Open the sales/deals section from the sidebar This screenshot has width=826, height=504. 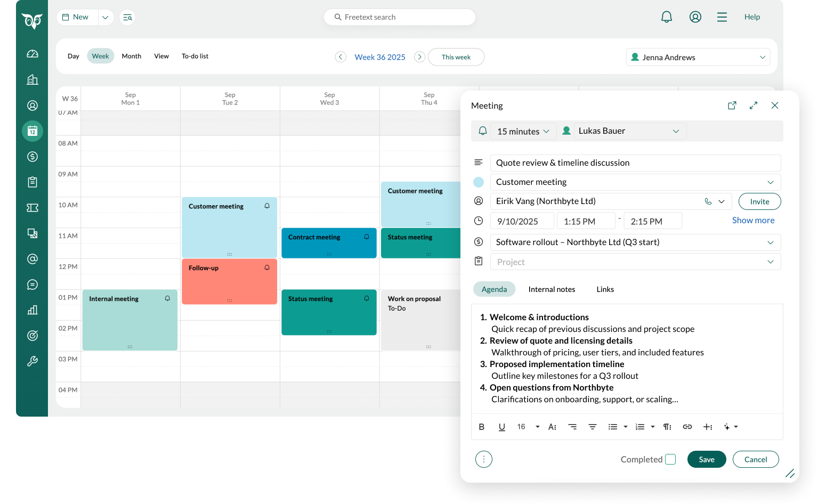tap(33, 156)
